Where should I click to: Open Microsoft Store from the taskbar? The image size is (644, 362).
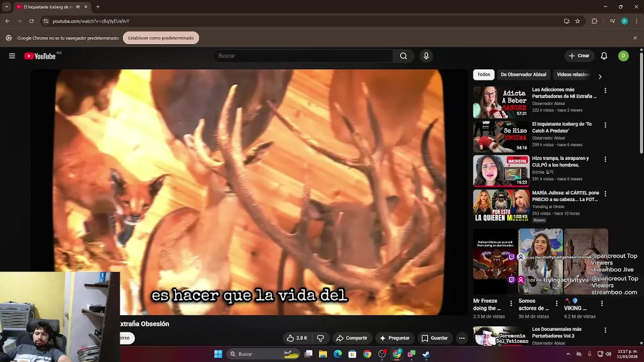352,354
